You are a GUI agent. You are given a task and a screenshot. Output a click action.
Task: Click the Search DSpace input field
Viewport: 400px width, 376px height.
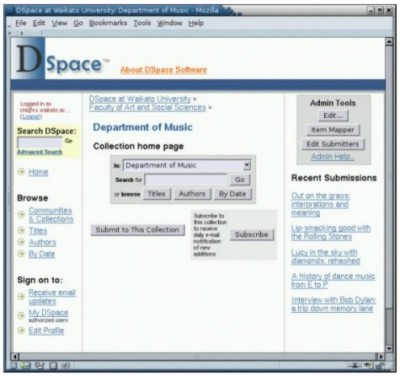[x=40, y=143]
